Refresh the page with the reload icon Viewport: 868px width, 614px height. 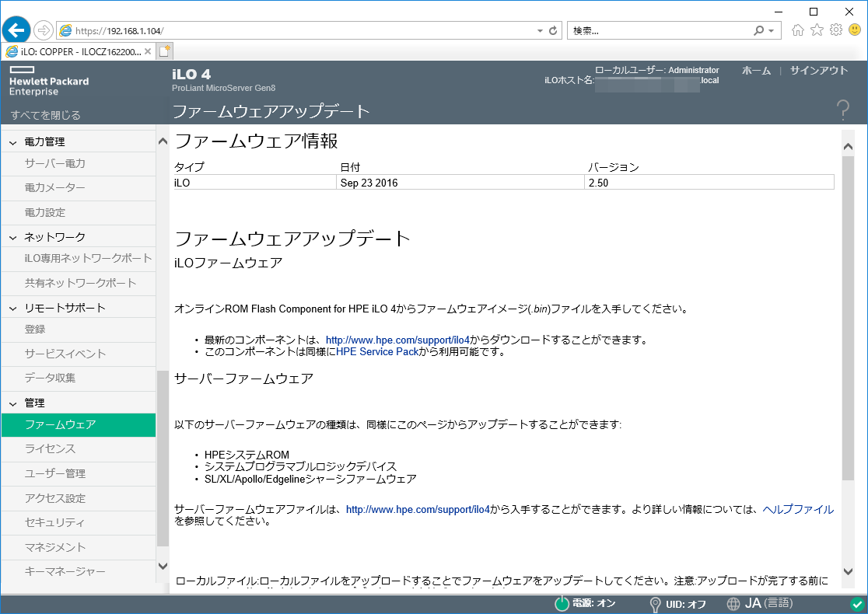click(552, 31)
